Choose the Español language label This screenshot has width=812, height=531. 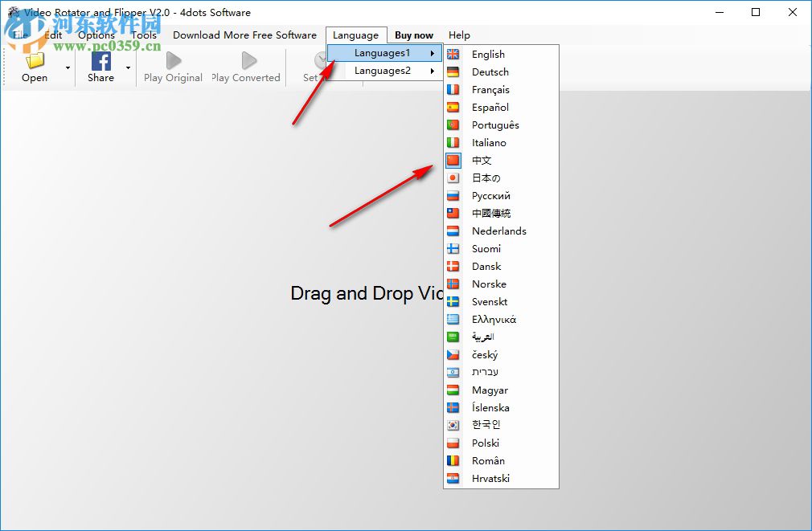[x=490, y=107]
